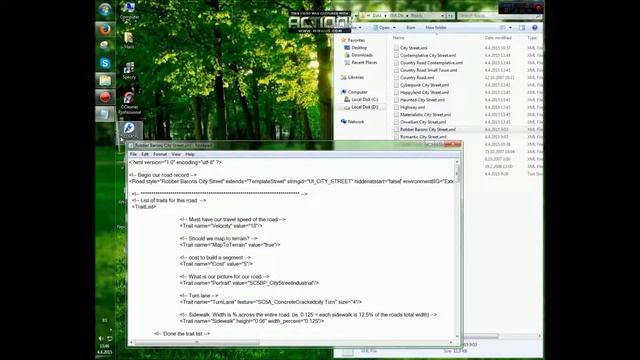Sort files by the Name column header
640x360 pixels.
point(398,38)
